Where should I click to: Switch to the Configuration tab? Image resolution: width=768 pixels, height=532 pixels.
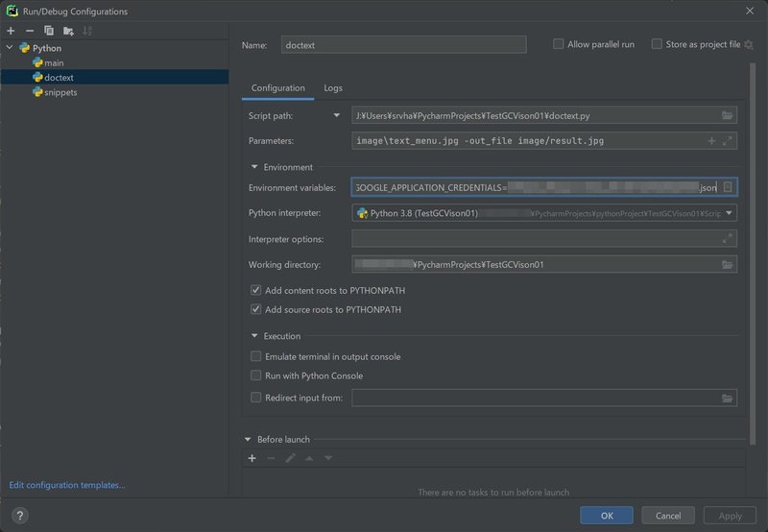[277, 88]
